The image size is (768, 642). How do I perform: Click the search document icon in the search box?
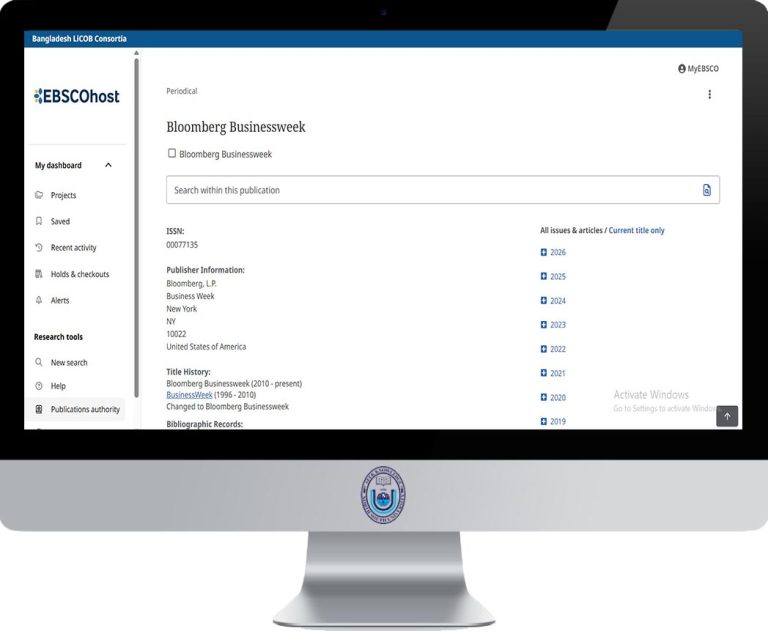coord(706,190)
